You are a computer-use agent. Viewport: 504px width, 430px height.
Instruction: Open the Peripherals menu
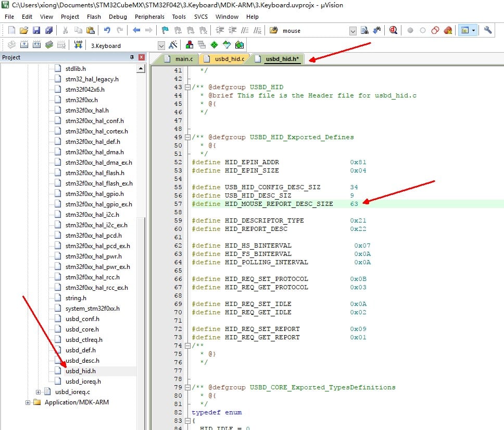(x=149, y=17)
